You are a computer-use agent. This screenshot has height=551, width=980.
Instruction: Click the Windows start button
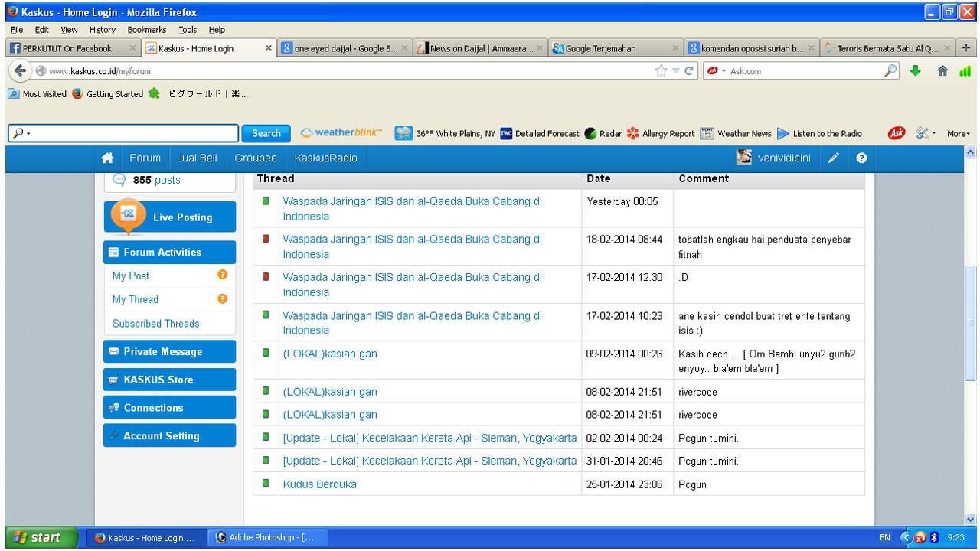coord(41,537)
